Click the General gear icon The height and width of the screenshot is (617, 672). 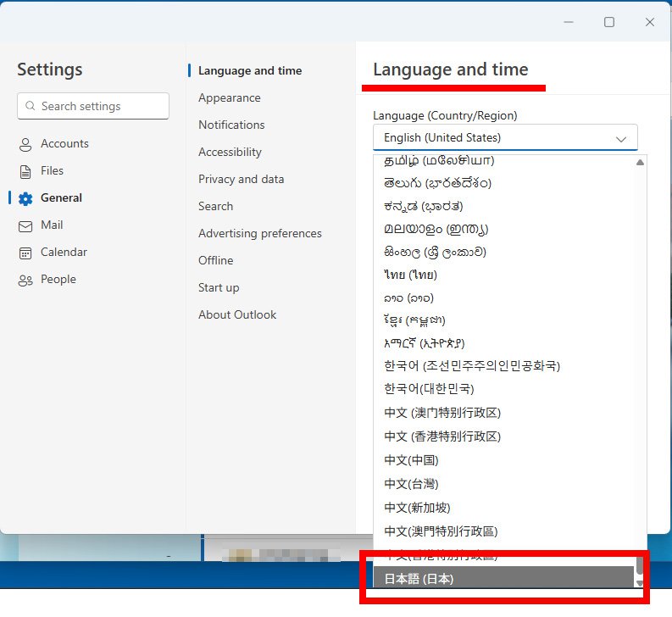(x=25, y=198)
